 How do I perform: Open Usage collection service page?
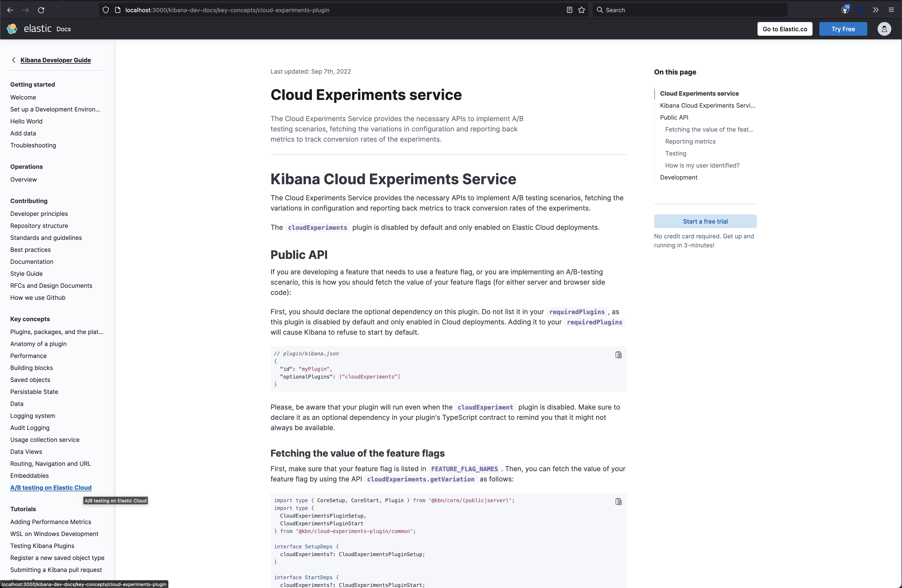click(x=45, y=440)
